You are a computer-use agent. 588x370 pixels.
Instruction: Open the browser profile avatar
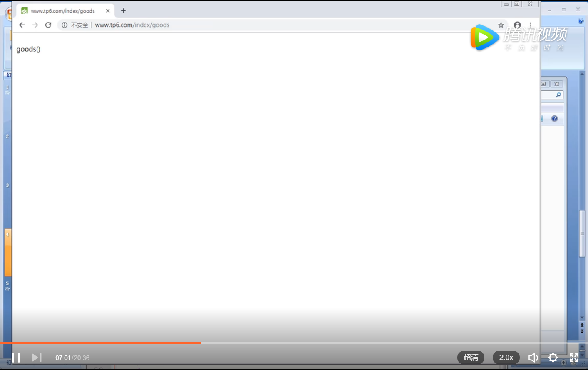pyautogui.click(x=517, y=25)
